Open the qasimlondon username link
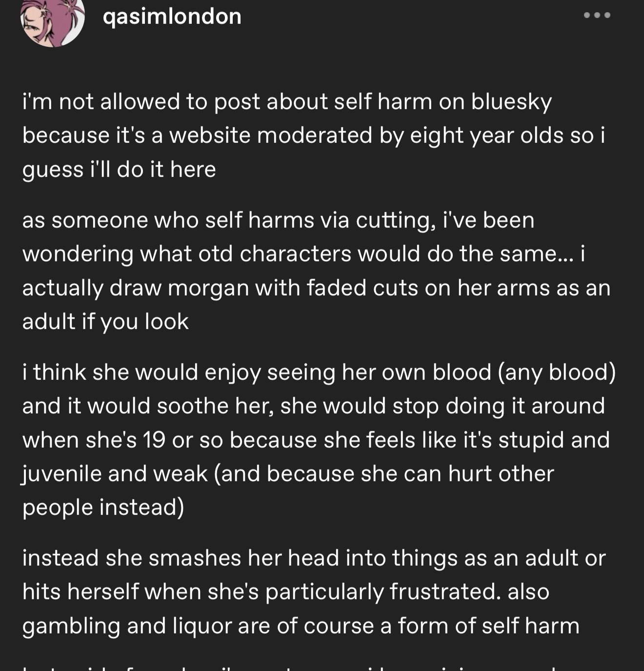 pyautogui.click(x=172, y=17)
